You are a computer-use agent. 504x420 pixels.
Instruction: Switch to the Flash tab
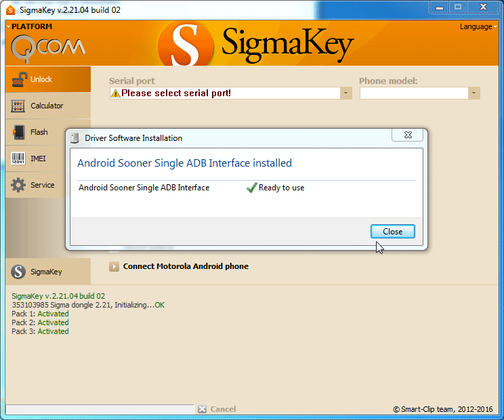pyautogui.click(x=35, y=132)
